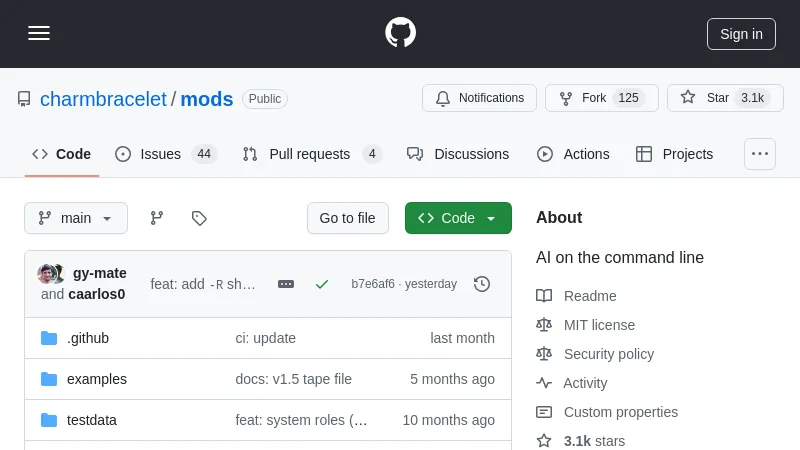Open the branches list icon
This screenshot has height=450, width=800.
tap(157, 218)
